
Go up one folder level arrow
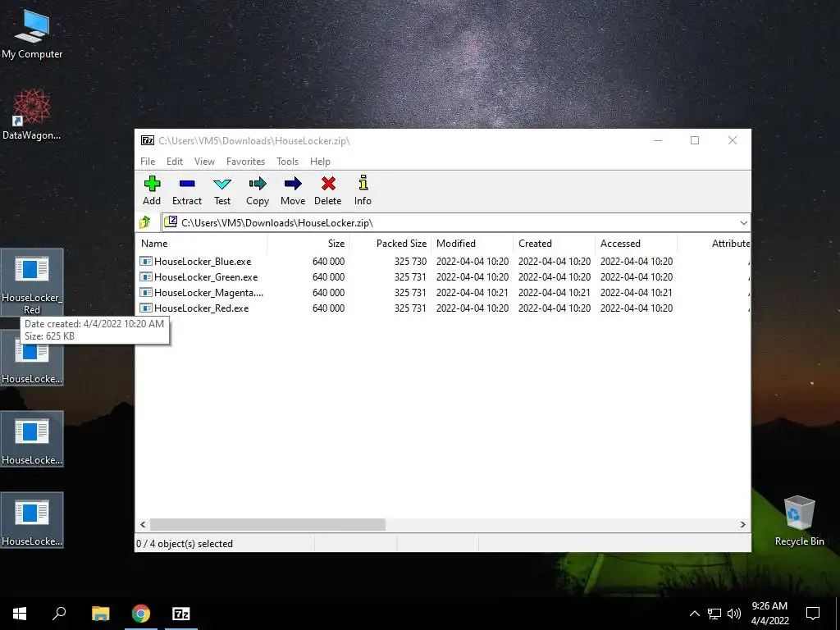click(x=145, y=222)
